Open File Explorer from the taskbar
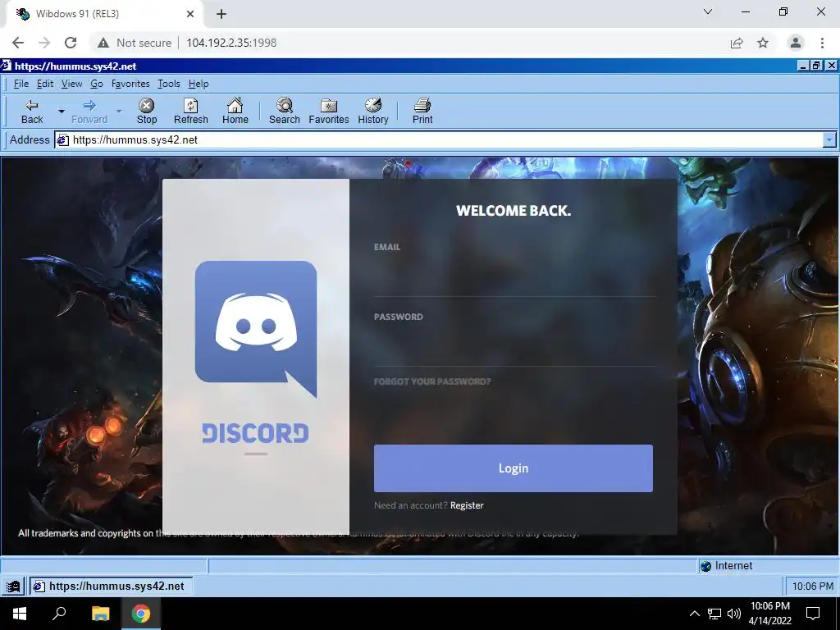Image resolution: width=840 pixels, height=630 pixels. pyautogui.click(x=100, y=614)
